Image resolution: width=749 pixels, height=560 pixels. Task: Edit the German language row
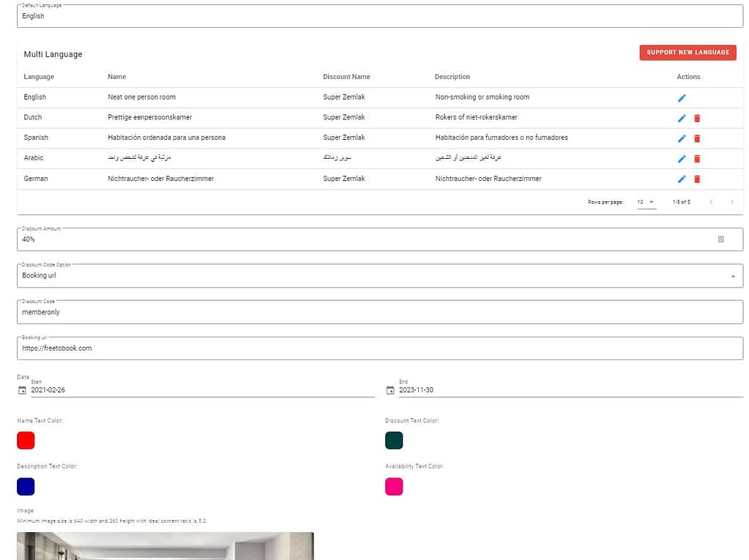click(682, 179)
